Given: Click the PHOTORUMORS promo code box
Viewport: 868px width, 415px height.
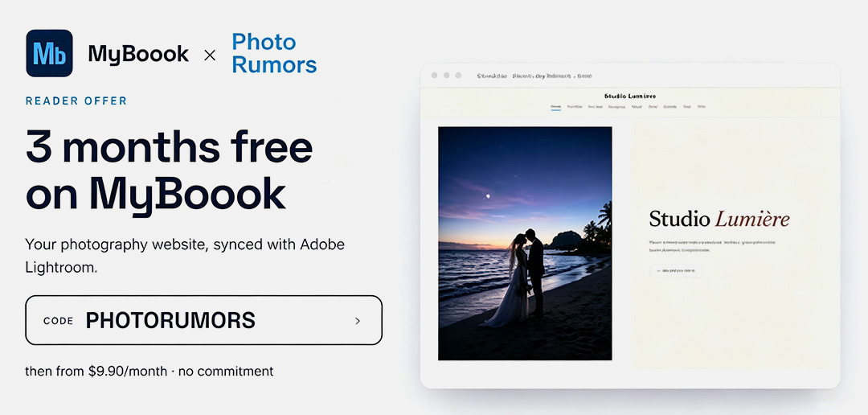Looking at the screenshot, I should (x=203, y=320).
